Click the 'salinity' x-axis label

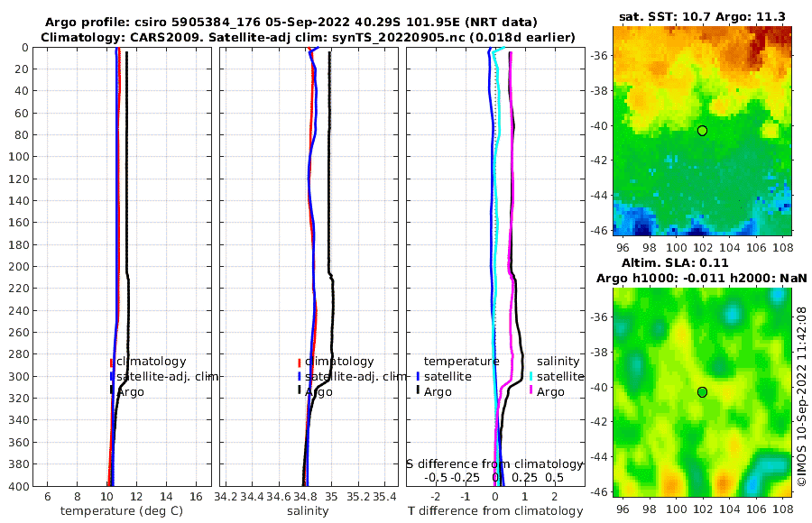[308, 510]
